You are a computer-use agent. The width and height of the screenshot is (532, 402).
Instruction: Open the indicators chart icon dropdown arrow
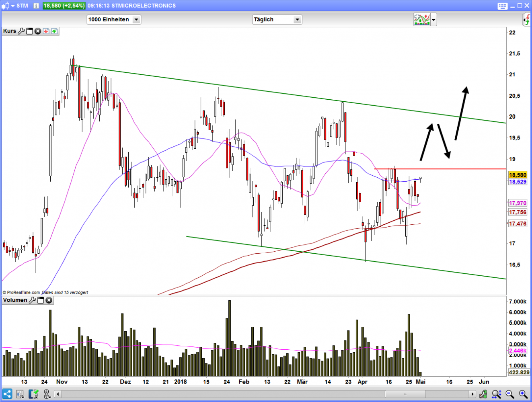[433, 19]
